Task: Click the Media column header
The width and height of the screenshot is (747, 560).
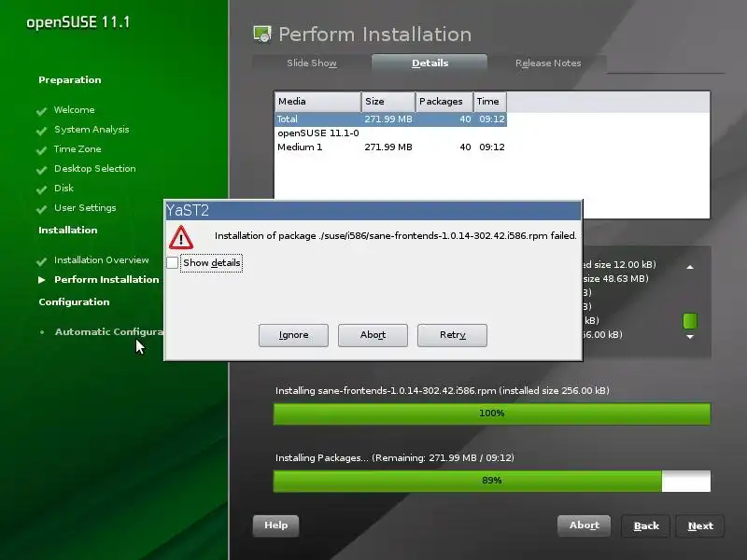Action: [x=317, y=102]
